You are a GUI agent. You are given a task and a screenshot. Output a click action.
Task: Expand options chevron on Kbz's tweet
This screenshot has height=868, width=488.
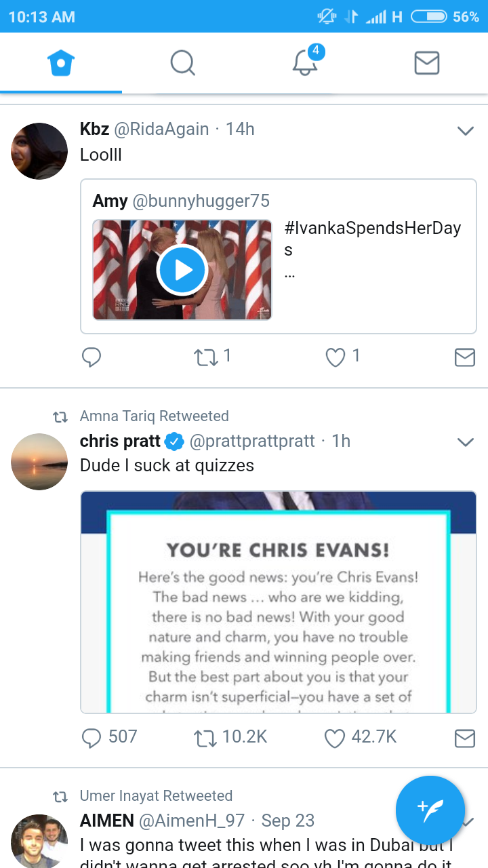465,131
